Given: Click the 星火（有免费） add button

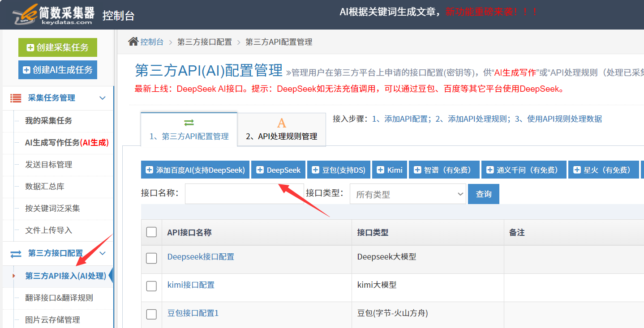Looking at the screenshot, I should [604, 170].
